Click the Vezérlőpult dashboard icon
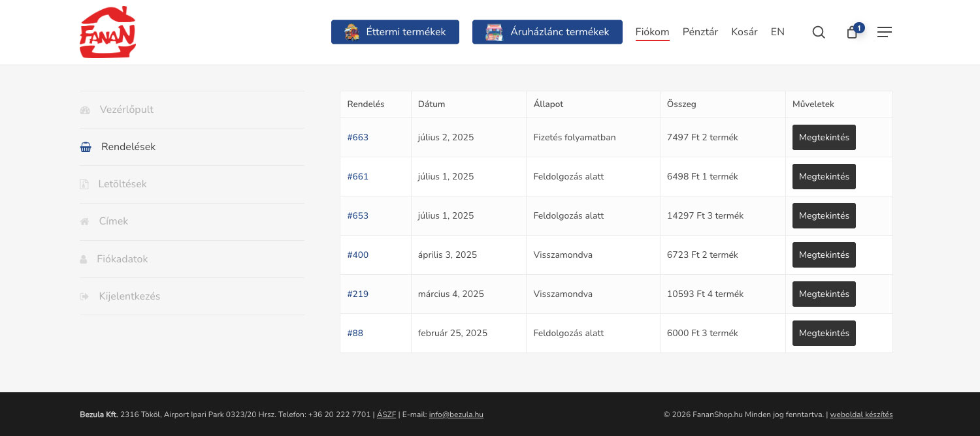This screenshot has height=436, width=980. (85, 110)
